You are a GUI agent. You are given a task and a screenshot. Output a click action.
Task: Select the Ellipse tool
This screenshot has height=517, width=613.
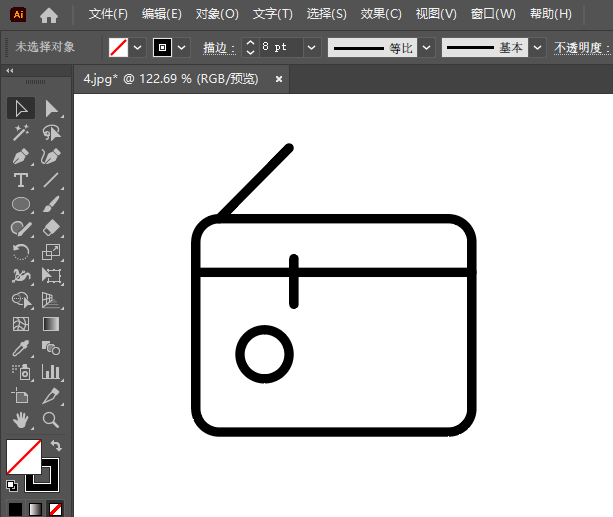point(21,204)
